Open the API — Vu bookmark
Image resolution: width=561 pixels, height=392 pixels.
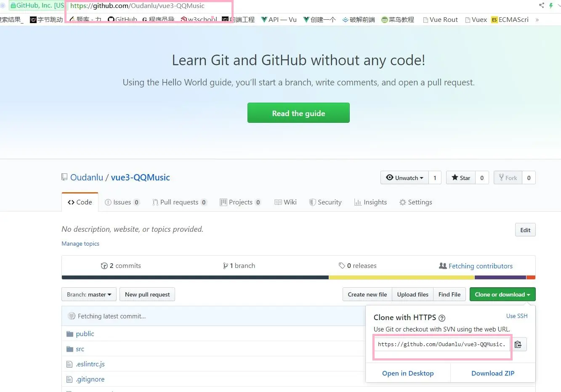(x=279, y=20)
